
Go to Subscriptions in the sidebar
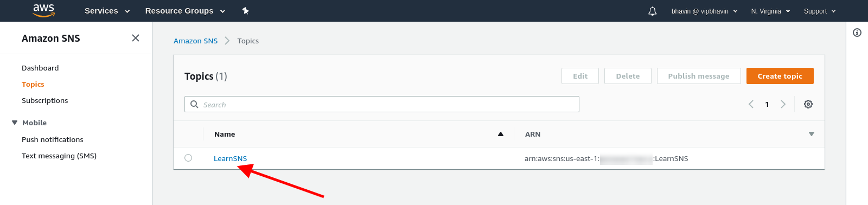click(45, 100)
